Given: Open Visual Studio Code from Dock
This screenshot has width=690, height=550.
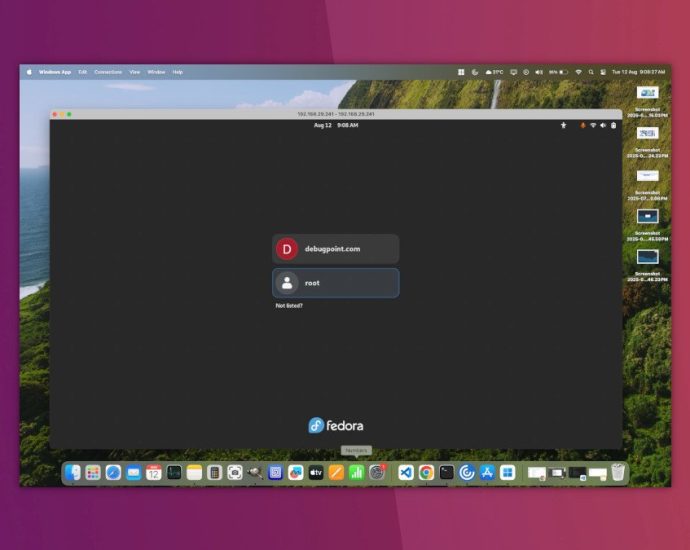Looking at the screenshot, I should 406,472.
